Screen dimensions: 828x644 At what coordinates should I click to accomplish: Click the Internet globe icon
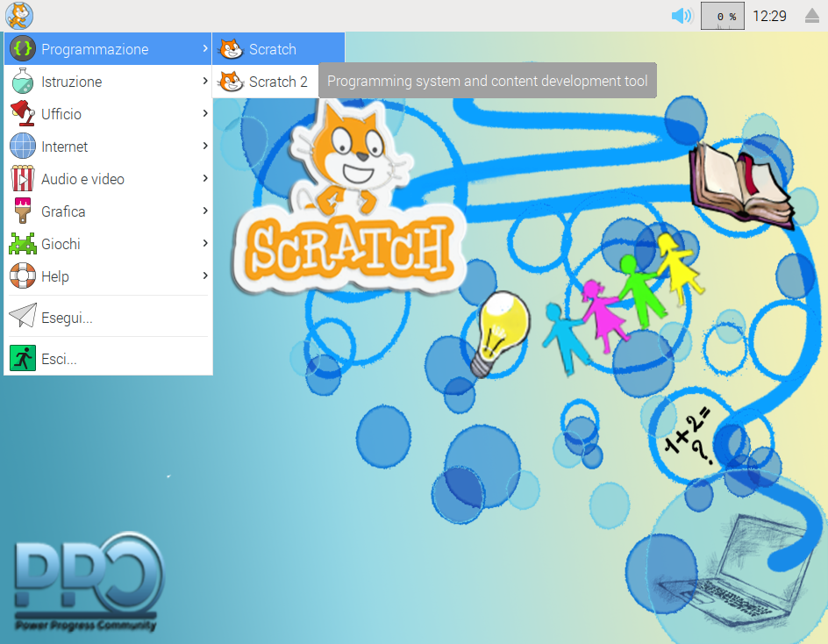pyautogui.click(x=23, y=146)
